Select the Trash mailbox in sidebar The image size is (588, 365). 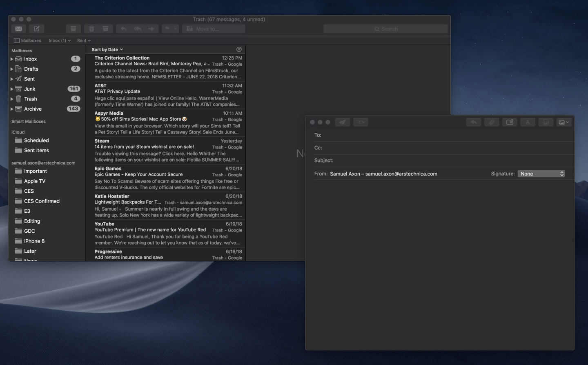(46, 99)
